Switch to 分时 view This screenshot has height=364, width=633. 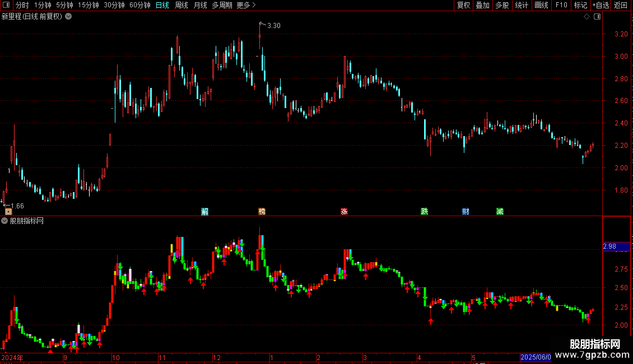tap(22, 5)
